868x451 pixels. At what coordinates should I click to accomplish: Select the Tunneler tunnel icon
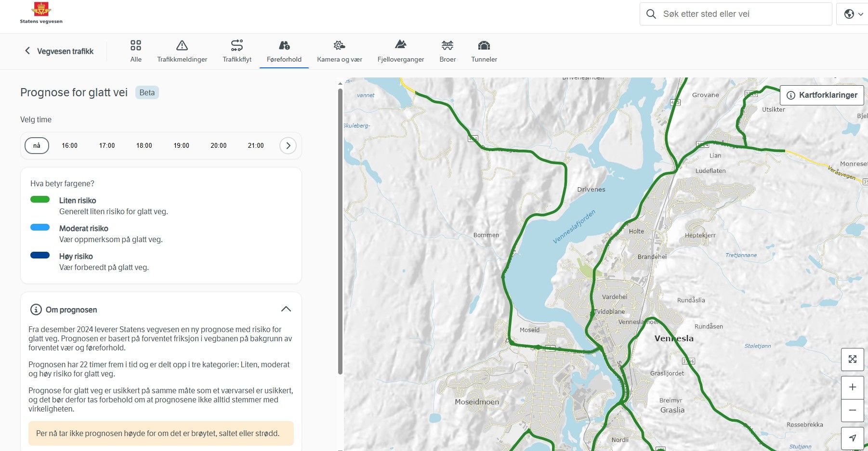484,46
